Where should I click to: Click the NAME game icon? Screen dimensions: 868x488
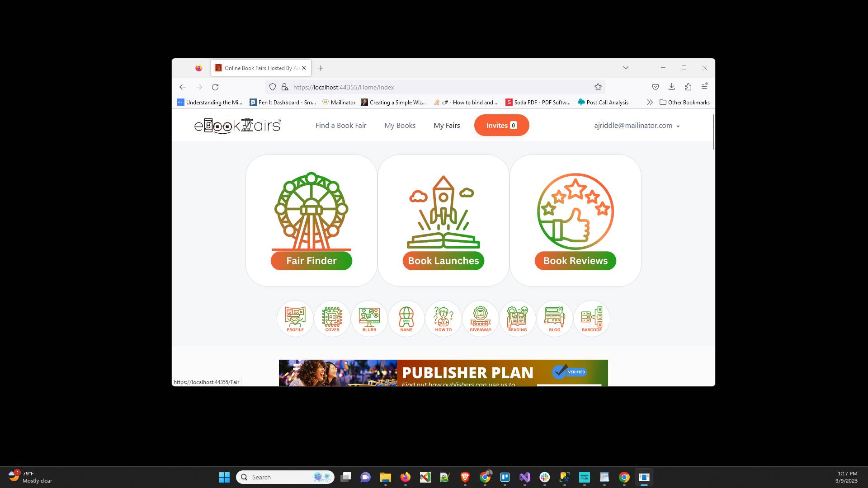coord(406,318)
